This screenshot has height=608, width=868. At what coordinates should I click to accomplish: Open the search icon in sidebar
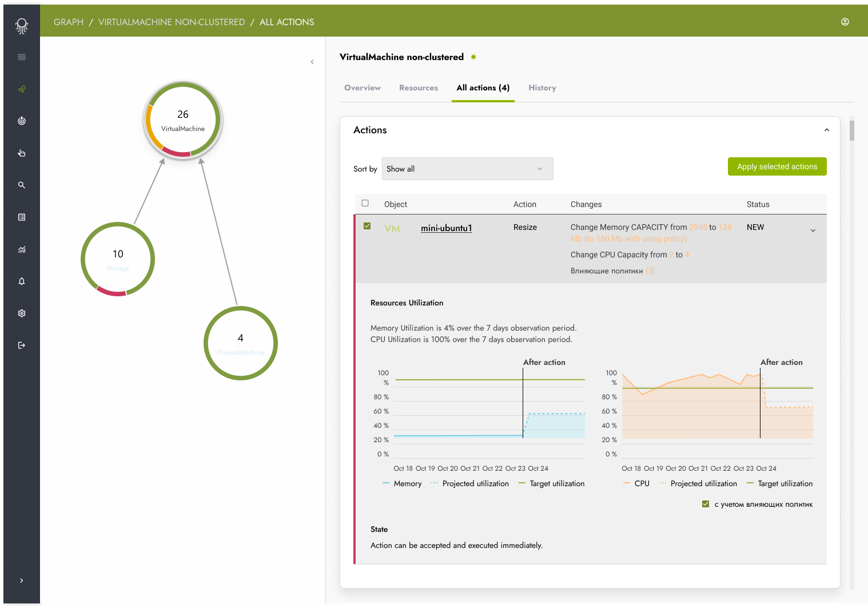point(22,185)
